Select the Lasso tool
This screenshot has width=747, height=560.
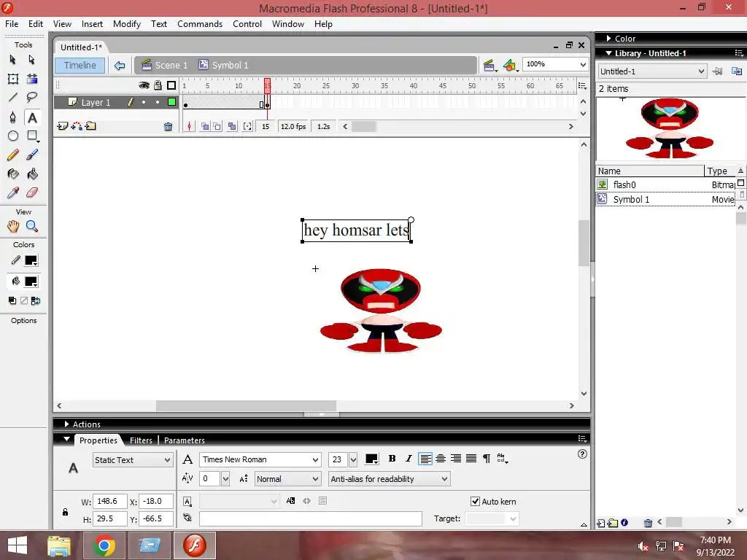tap(32, 98)
